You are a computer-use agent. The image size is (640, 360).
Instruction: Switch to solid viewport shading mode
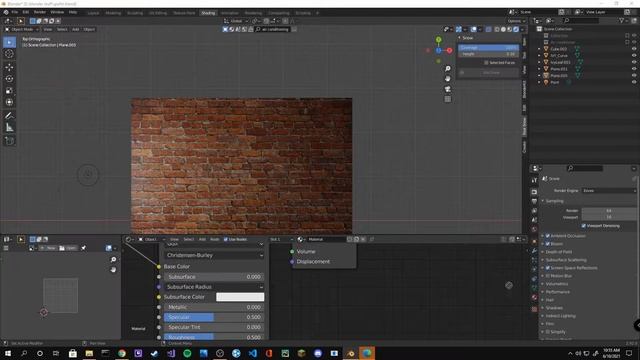point(503,29)
